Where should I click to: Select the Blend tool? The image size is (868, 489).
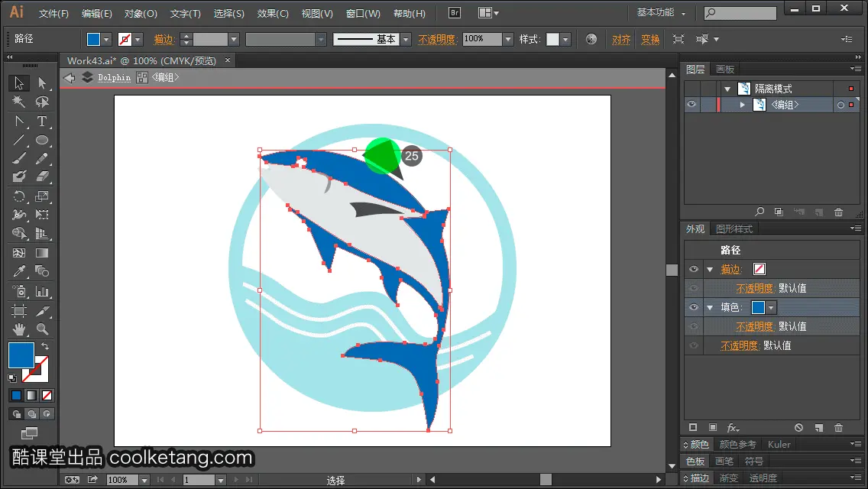(42, 271)
